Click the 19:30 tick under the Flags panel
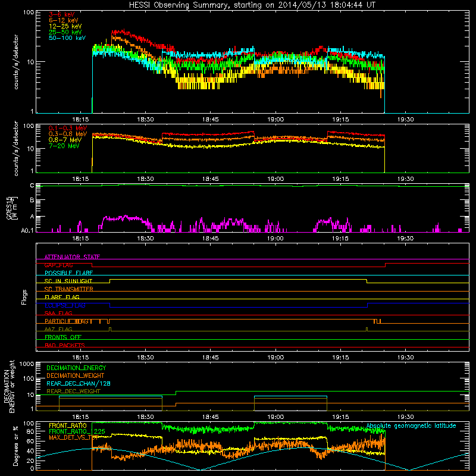Screen dimensions: 476x476 [x=405, y=358]
